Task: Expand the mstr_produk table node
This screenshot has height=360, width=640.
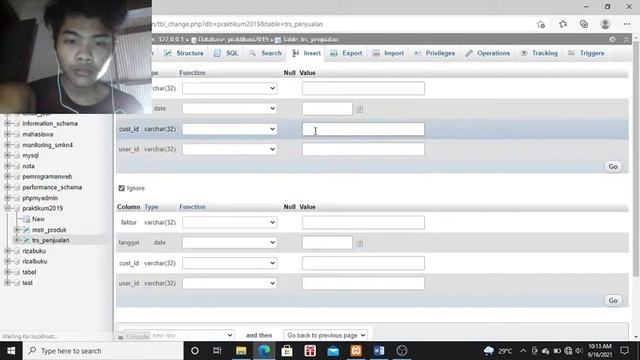Action: 17,230
